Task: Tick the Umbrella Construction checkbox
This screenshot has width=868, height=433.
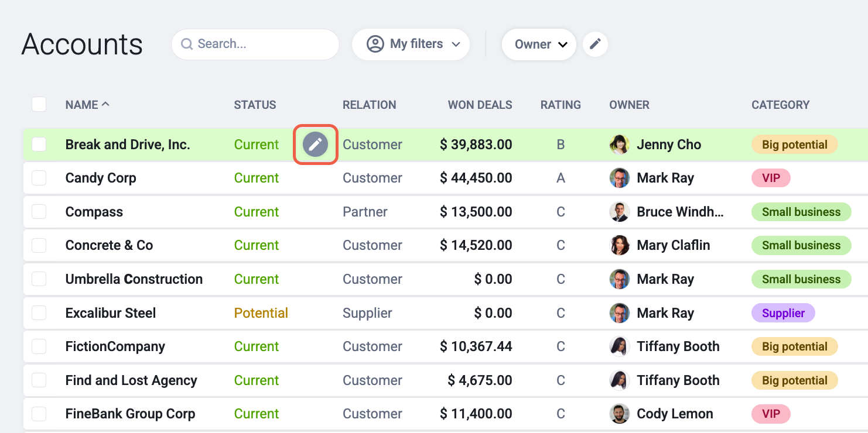Action: pyautogui.click(x=39, y=279)
